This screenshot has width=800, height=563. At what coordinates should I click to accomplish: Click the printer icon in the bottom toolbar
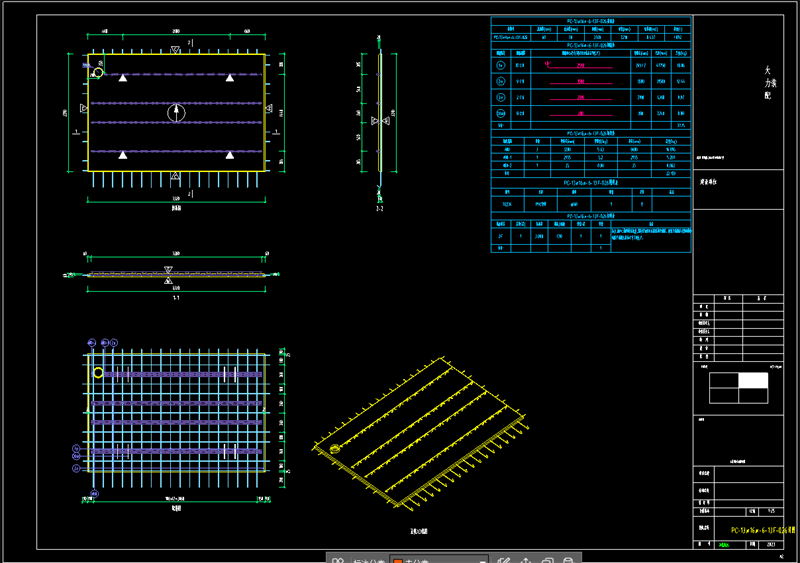[x=567, y=560]
